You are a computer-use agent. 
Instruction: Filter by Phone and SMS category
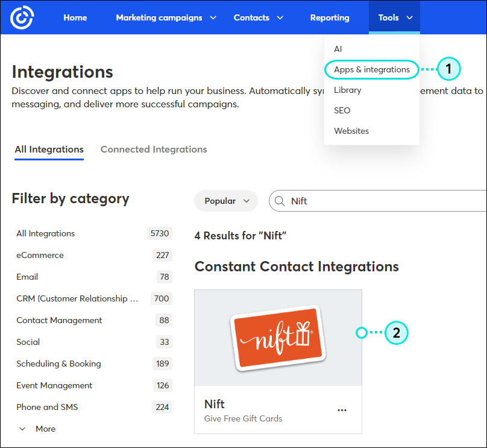point(94,408)
